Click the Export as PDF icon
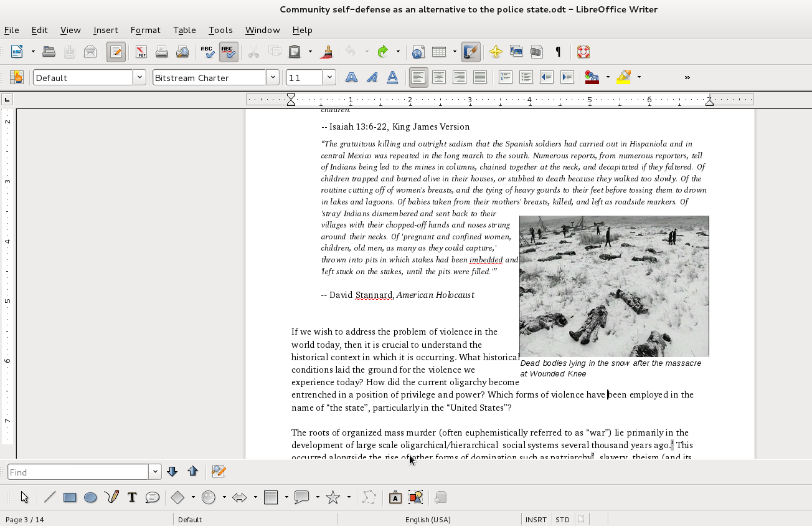This screenshot has height=526, width=812. 141,52
